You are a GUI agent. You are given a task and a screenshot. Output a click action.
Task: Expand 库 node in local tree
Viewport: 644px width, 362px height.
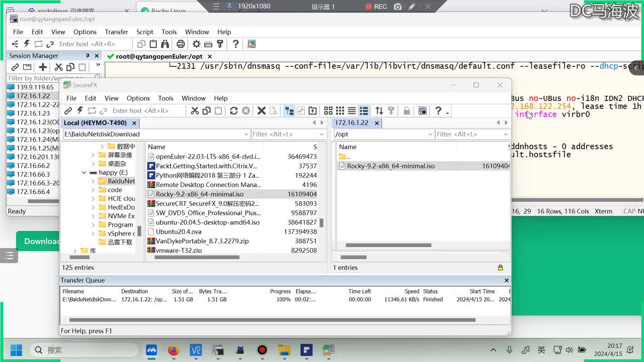pos(75,250)
